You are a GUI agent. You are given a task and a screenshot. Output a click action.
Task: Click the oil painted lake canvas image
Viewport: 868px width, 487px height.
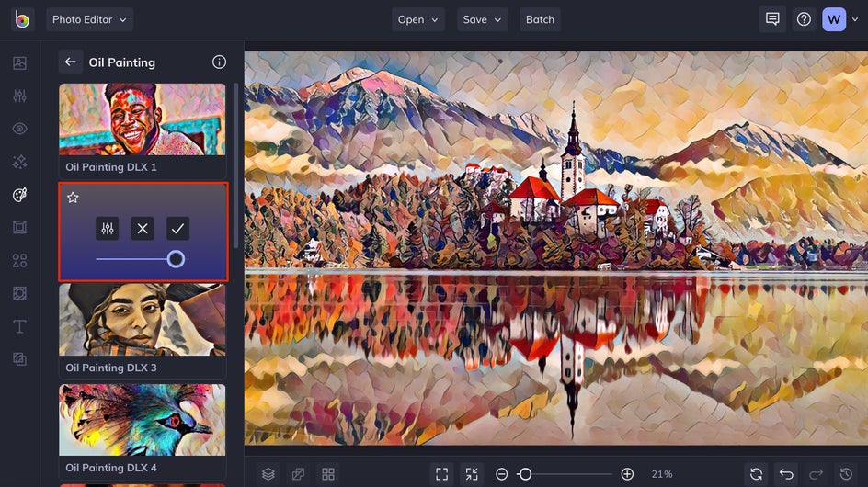(556, 248)
